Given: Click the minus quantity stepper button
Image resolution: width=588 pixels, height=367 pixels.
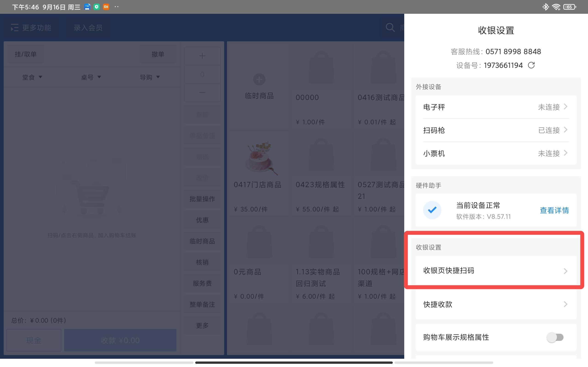Looking at the screenshot, I should pyautogui.click(x=202, y=92).
